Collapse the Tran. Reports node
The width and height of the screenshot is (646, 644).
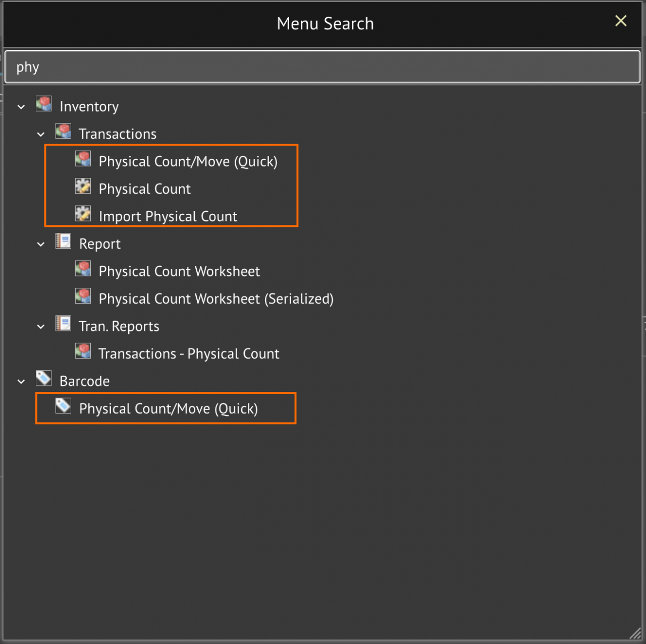pyautogui.click(x=41, y=327)
